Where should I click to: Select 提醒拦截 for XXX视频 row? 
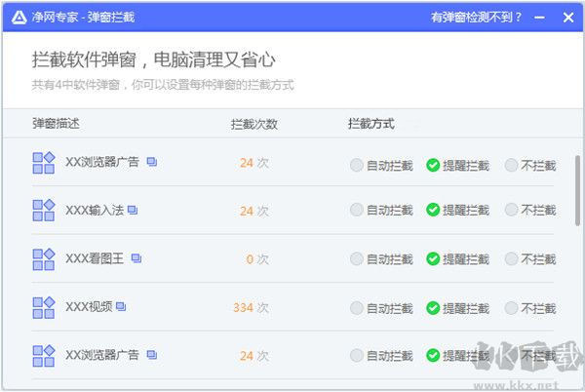pyautogui.click(x=433, y=307)
